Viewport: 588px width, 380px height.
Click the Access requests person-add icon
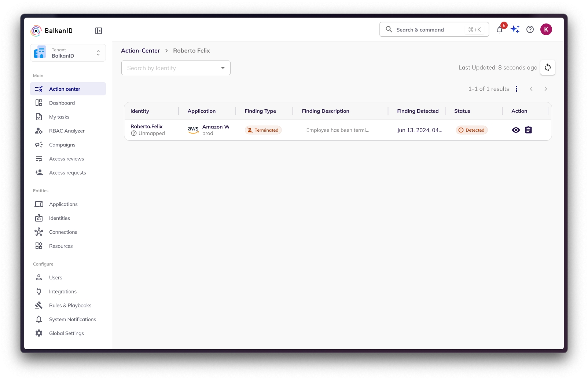(39, 172)
